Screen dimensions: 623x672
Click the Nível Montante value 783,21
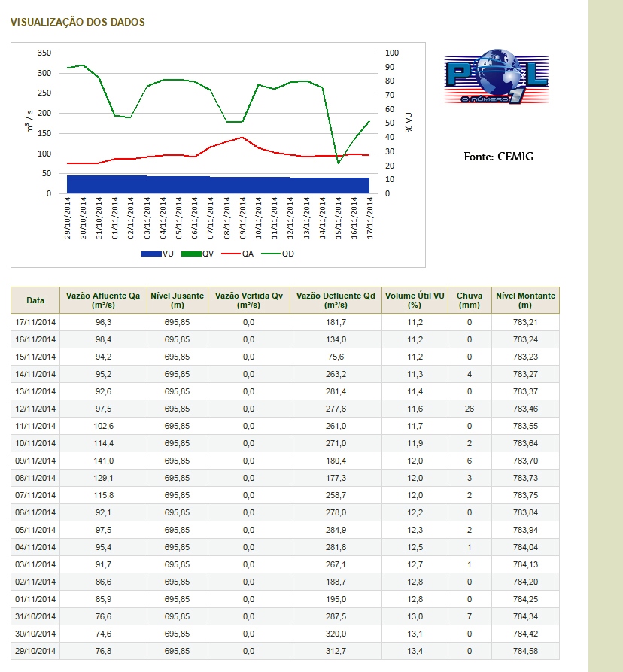pyautogui.click(x=525, y=322)
